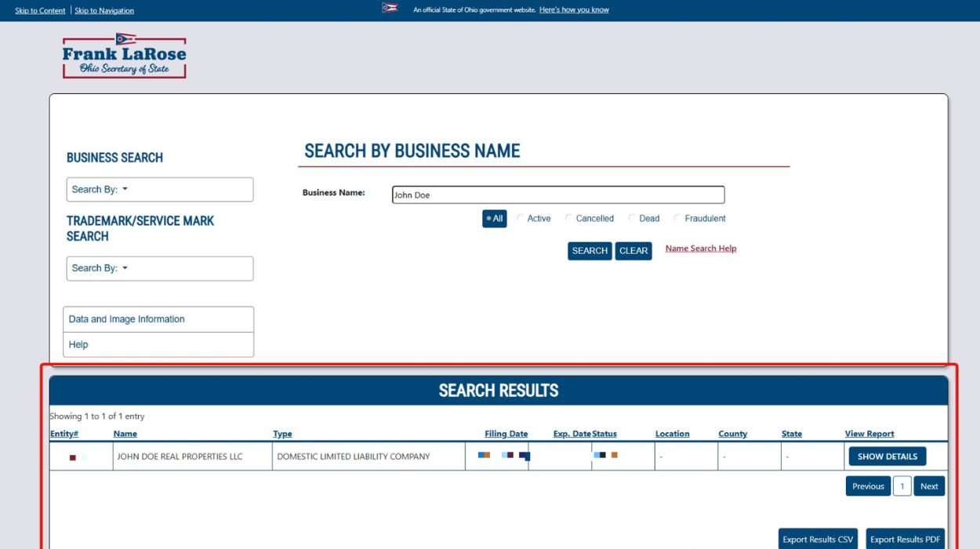Screen dimensions: 980x549
Task: Open the Name Search Help link
Action: [700, 248]
